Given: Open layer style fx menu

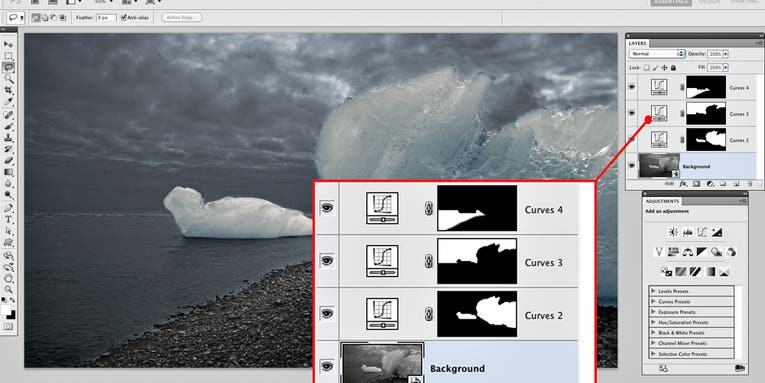Looking at the screenshot, I should pyautogui.click(x=683, y=183).
